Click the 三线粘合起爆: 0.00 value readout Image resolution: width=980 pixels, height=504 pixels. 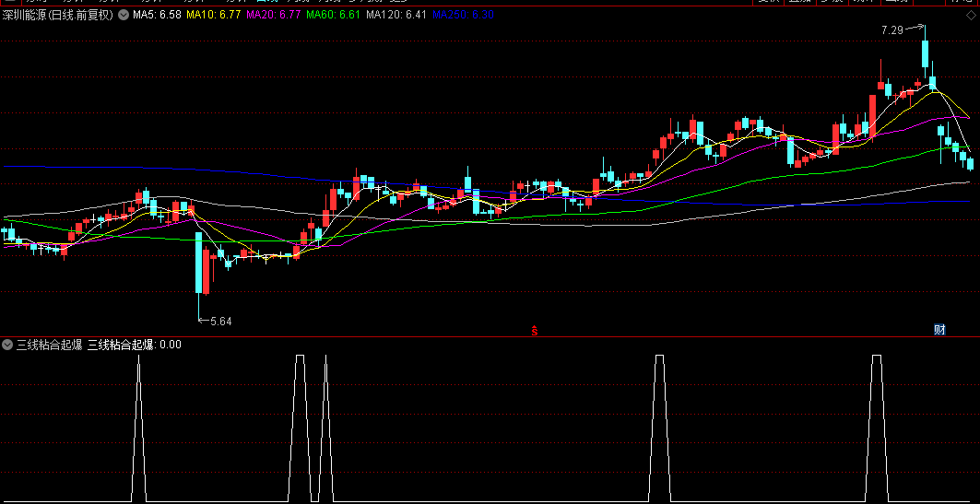coord(135,344)
